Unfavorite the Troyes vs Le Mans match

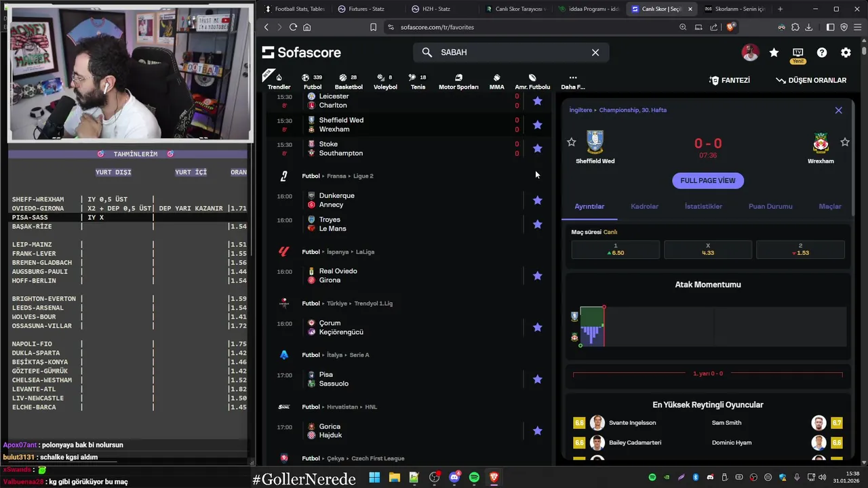coord(537,224)
